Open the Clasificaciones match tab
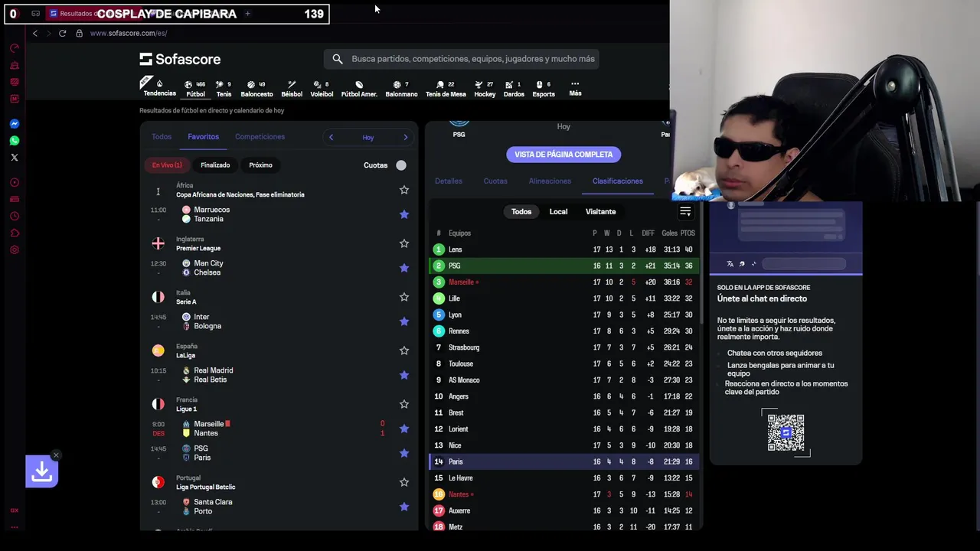The height and width of the screenshot is (551, 980). coord(617,181)
